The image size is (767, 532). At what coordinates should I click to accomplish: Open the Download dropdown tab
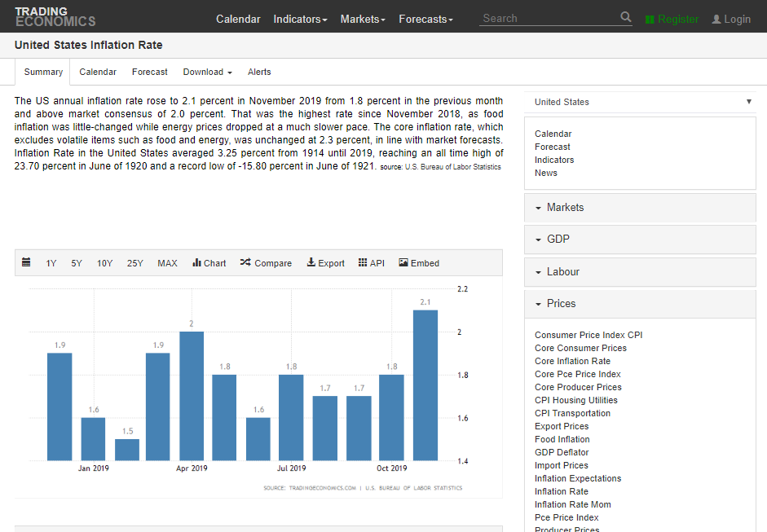click(207, 72)
